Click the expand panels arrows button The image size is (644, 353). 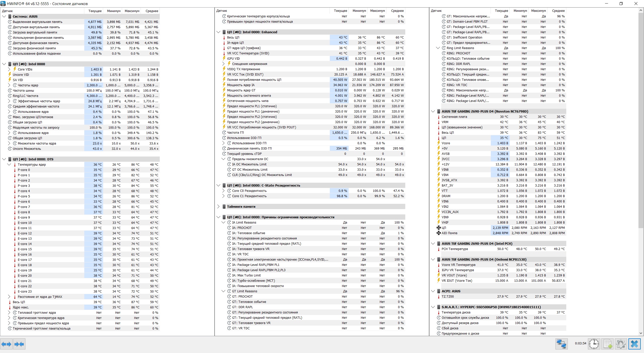point(6,344)
